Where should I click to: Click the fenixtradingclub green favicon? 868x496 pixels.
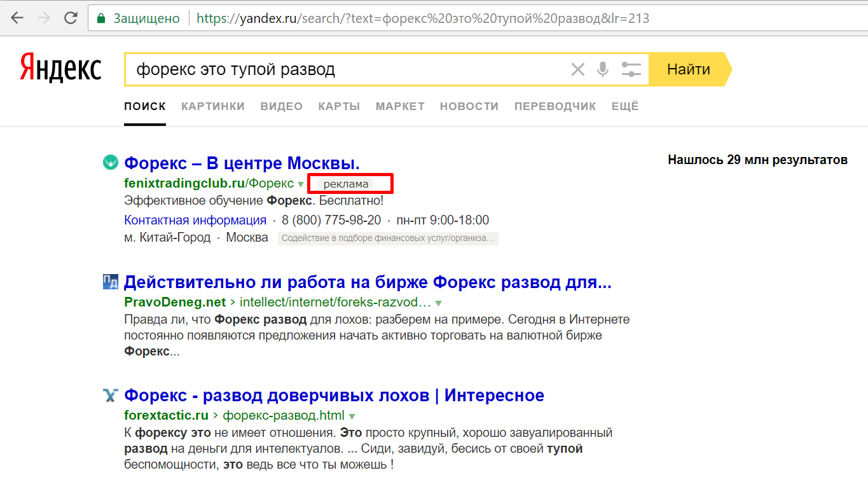click(111, 163)
